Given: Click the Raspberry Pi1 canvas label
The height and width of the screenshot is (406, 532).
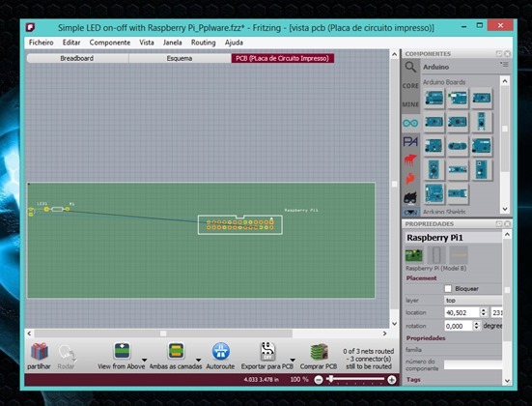Looking at the screenshot, I should (x=301, y=211).
